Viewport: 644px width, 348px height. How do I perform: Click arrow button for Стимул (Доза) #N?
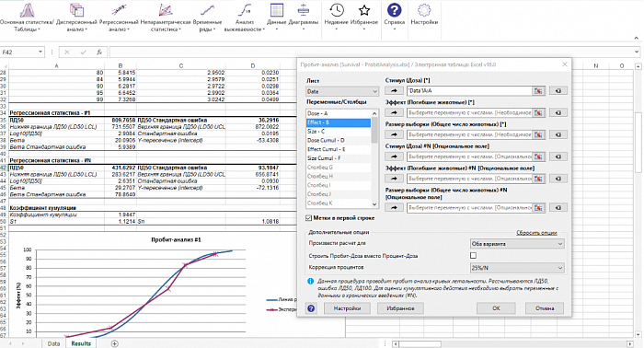point(394,157)
